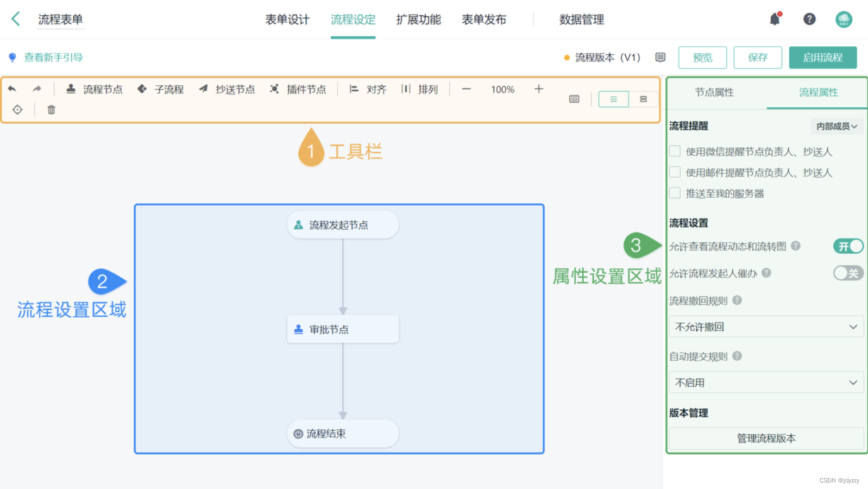Image resolution: width=868 pixels, height=489 pixels.
Task: Open the user avatar menu
Action: tap(844, 20)
